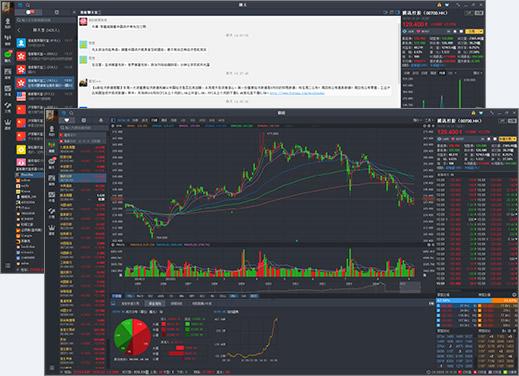
Task: Toggle the switch at top of chat list panel
Action: pos(30,12)
